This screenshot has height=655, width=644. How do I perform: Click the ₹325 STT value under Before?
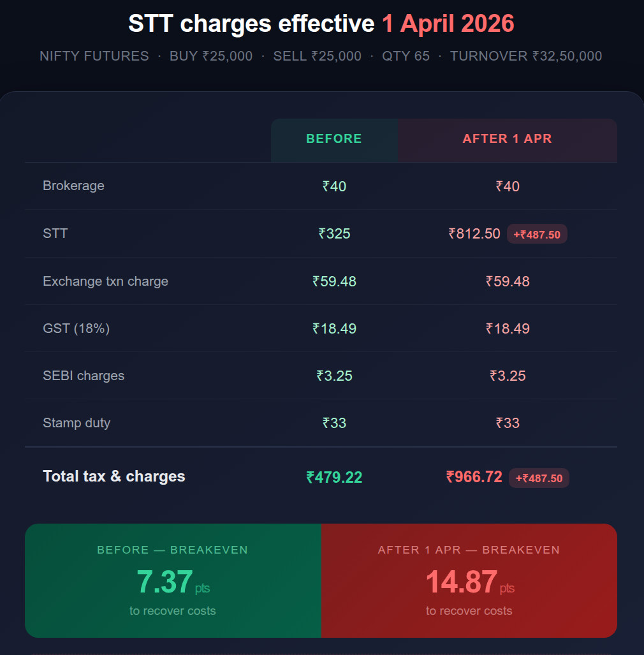(x=334, y=233)
